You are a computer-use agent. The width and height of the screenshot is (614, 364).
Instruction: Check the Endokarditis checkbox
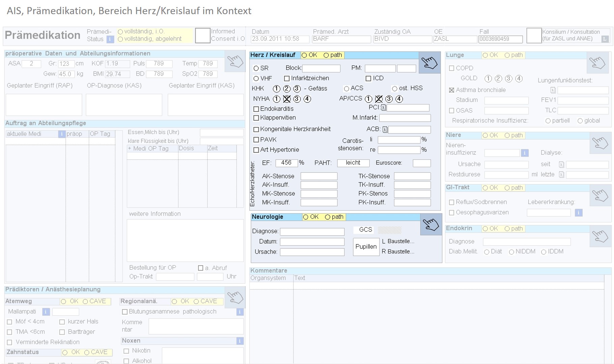[x=256, y=109]
